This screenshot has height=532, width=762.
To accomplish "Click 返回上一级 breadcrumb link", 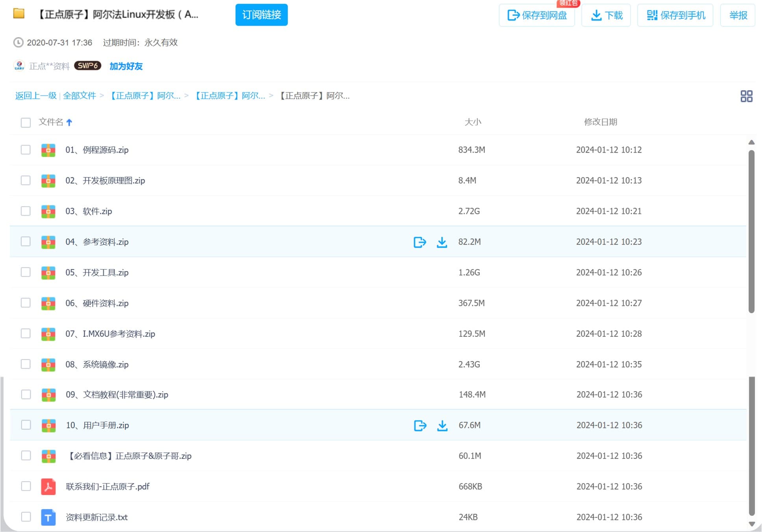I will click(x=36, y=96).
